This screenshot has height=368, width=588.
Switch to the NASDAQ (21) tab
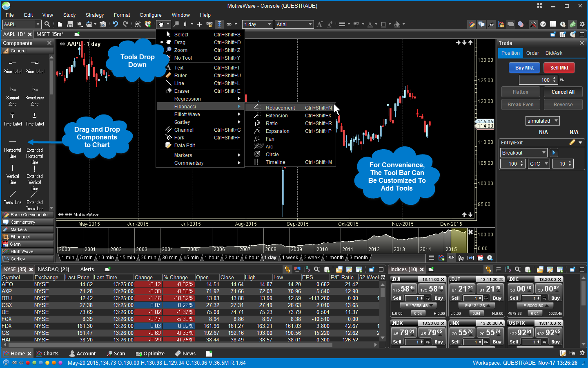coord(53,269)
